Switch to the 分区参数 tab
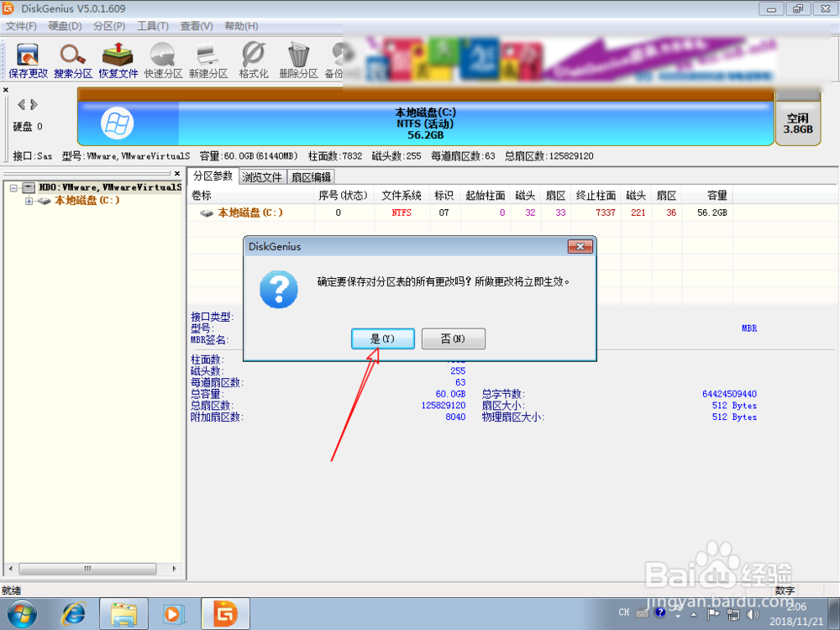The height and width of the screenshot is (630, 840). click(x=213, y=176)
